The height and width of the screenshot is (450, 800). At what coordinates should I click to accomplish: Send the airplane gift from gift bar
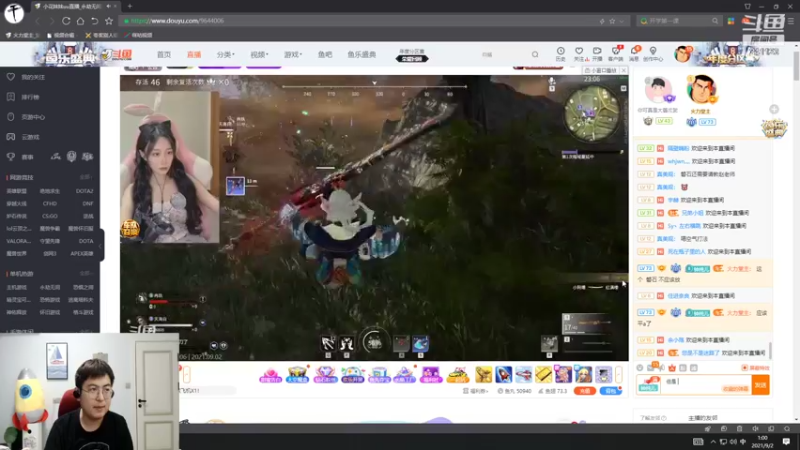pyautogui.click(x=523, y=374)
